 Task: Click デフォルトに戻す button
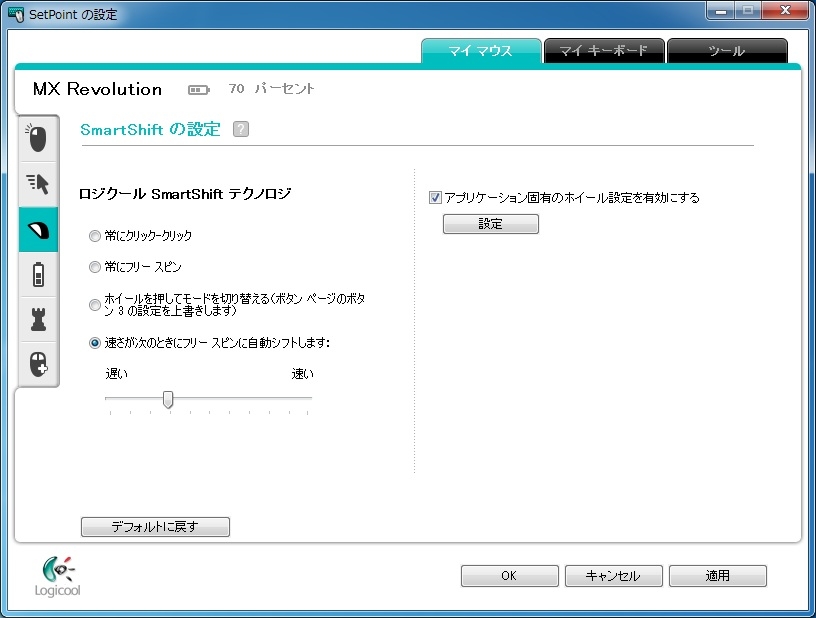155,526
